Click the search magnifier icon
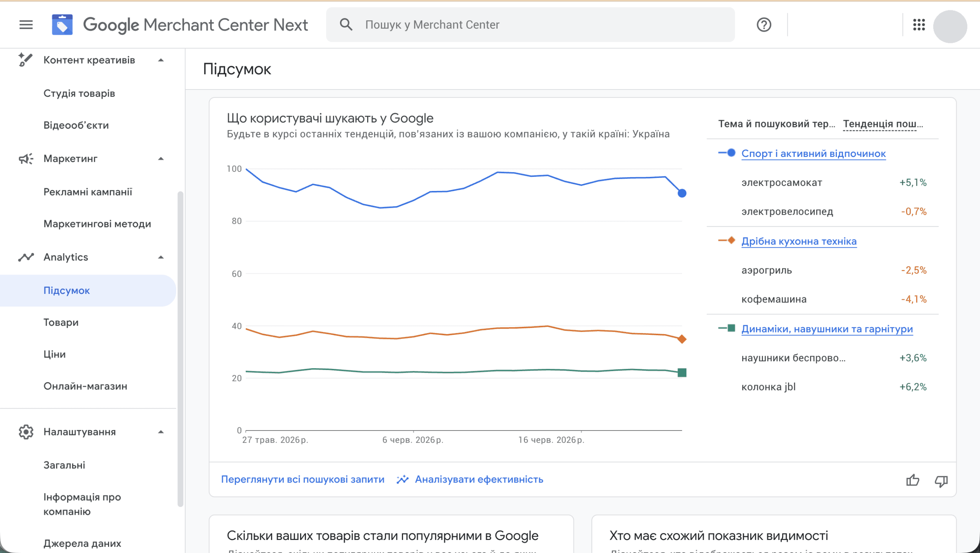 point(346,24)
